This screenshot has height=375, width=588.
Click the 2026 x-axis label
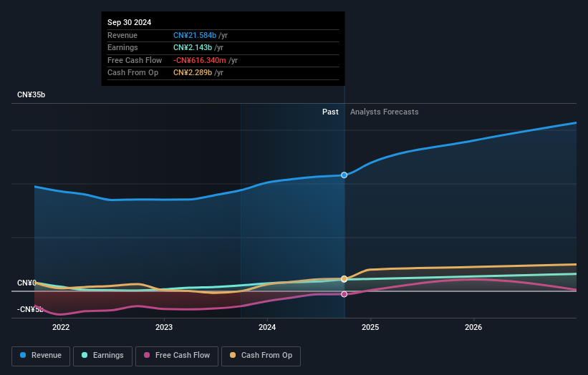point(473,327)
